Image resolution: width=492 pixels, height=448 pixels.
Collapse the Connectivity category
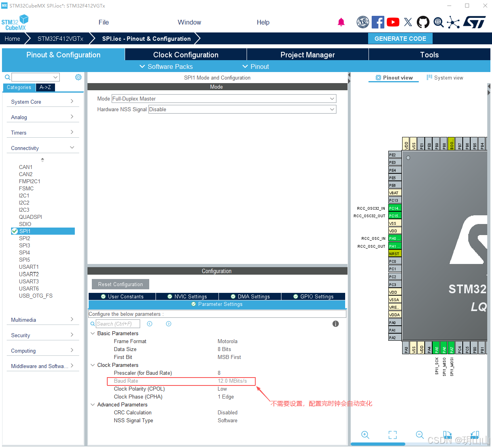(43, 148)
